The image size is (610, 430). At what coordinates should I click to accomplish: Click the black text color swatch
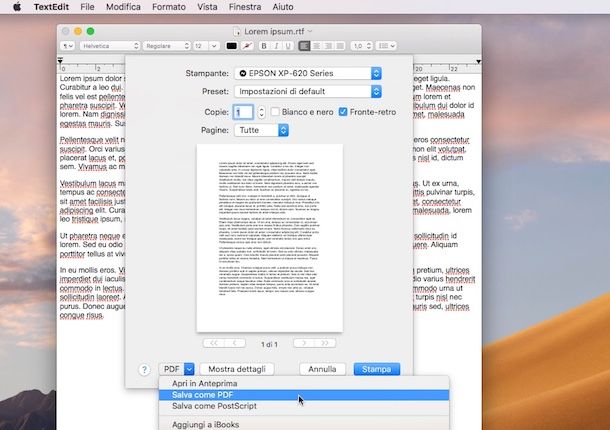(x=231, y=46)
